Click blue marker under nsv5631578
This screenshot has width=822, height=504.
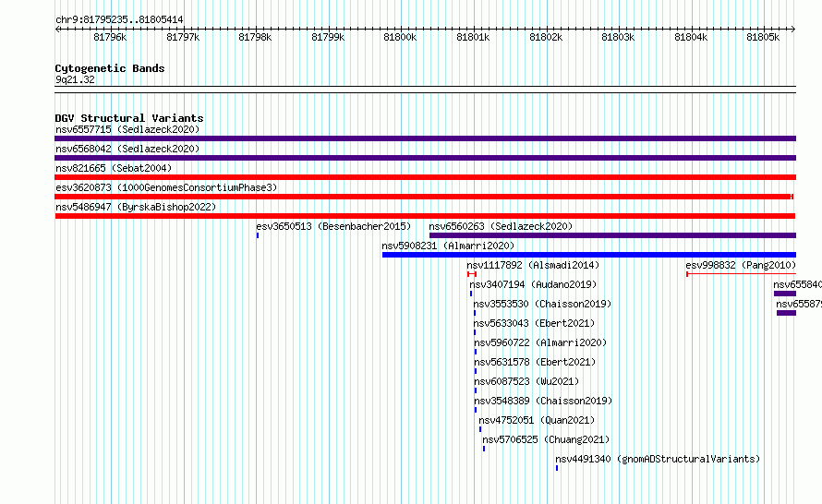[x=476, y=371]
